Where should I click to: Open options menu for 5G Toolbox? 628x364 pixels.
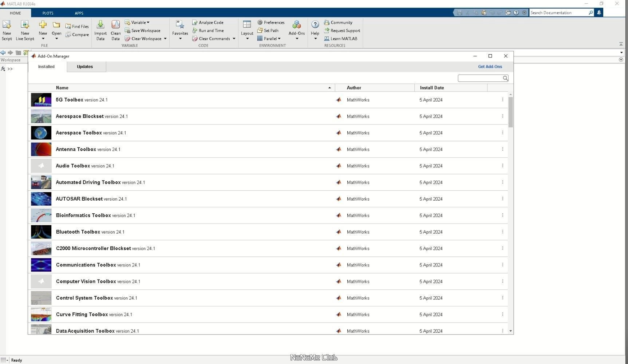tap(503, 100)
